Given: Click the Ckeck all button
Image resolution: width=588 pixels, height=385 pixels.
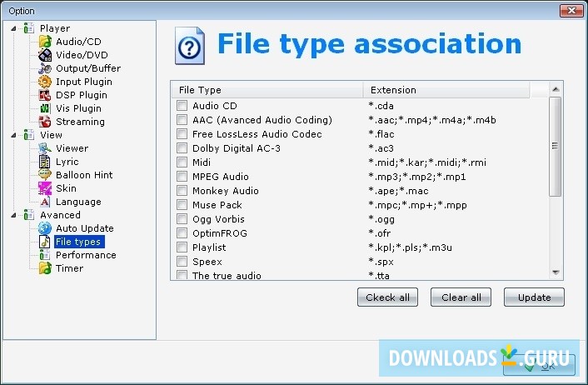Looking at the screenshot, I should 387,297.
